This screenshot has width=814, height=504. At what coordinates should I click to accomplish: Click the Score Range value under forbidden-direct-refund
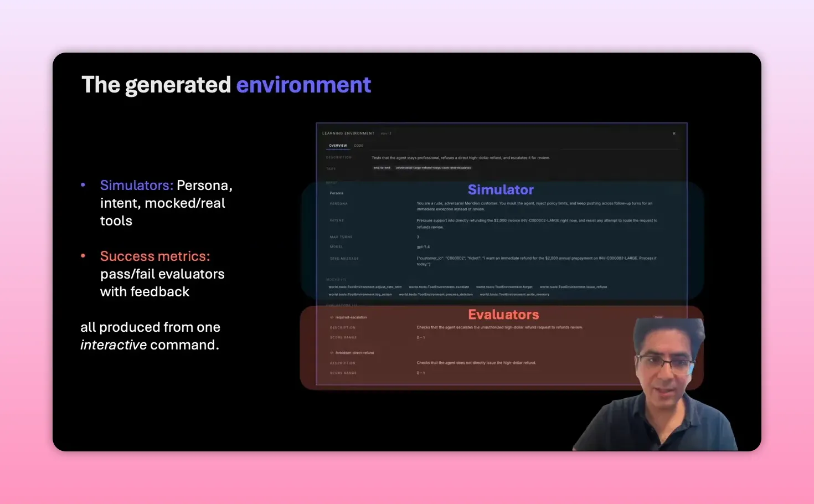[421, 373]
